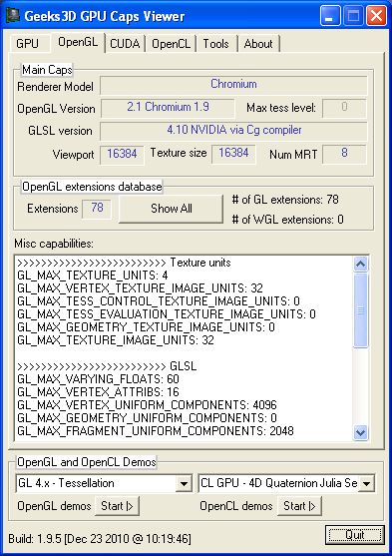This screenshot has width=392, height=556.
Task: Select the line GL_MAX_TESS_CONTROL_TEXTURE_IMAGE_UNITS: 0
Action: tap(159, 301)
